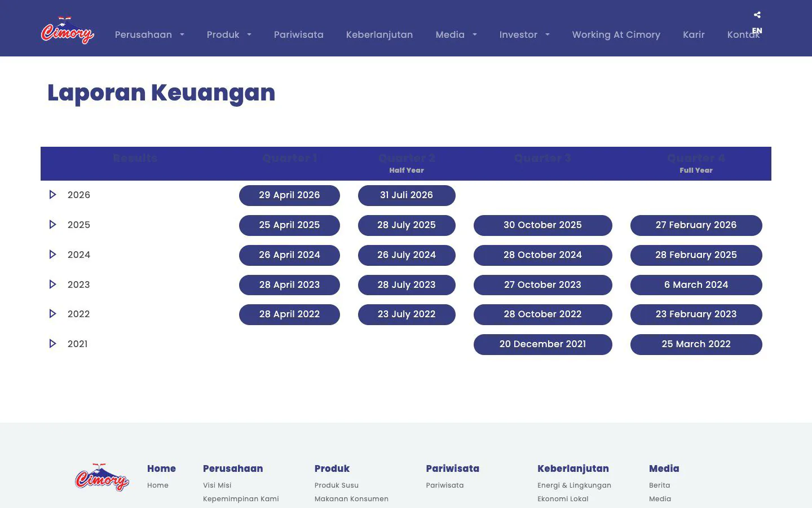Image resolution: width=812 pixels, height=508 pixels.
Task: Click the share icon in header
Action: [757, 15]
